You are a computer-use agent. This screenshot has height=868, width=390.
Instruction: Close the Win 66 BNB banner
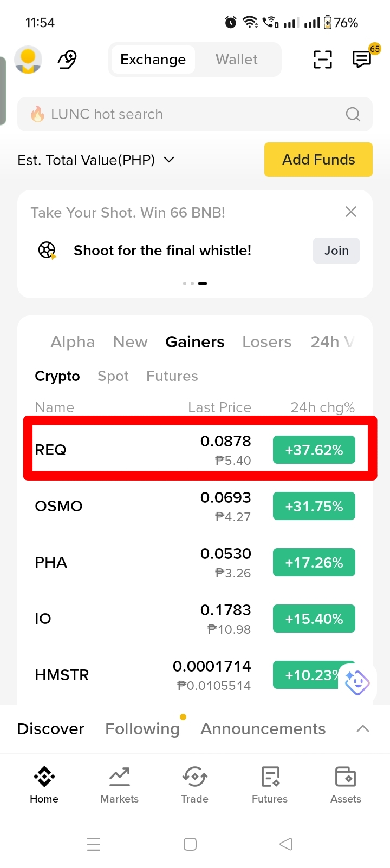pyautogui.click(x=351, y=212)
